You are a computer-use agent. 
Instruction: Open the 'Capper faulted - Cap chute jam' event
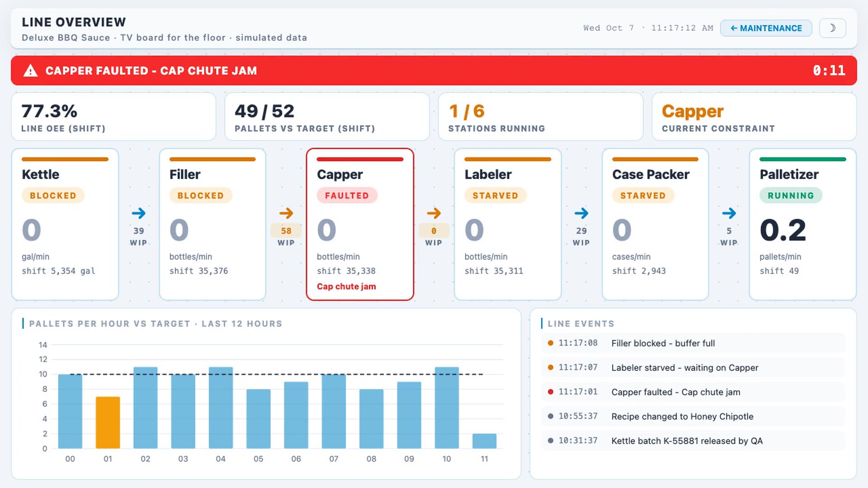coord(693,392)
